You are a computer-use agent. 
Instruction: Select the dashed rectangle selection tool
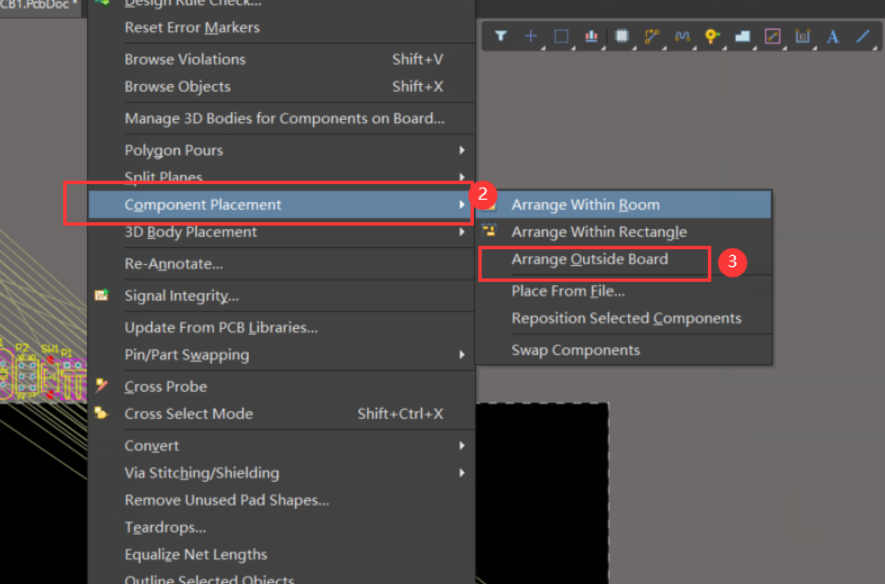point(561,37)
